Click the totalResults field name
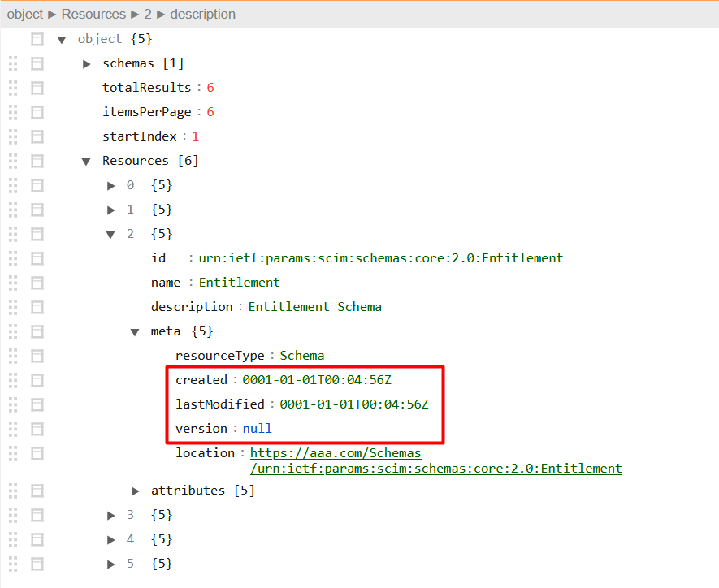Screen dimensions: 719x588 click(x=147, y=88)
